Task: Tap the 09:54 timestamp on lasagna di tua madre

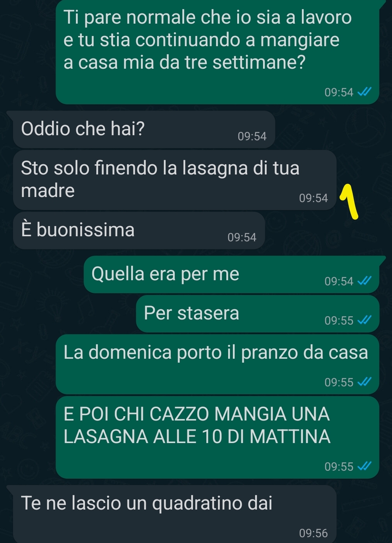Action: (x=313, y=198)
